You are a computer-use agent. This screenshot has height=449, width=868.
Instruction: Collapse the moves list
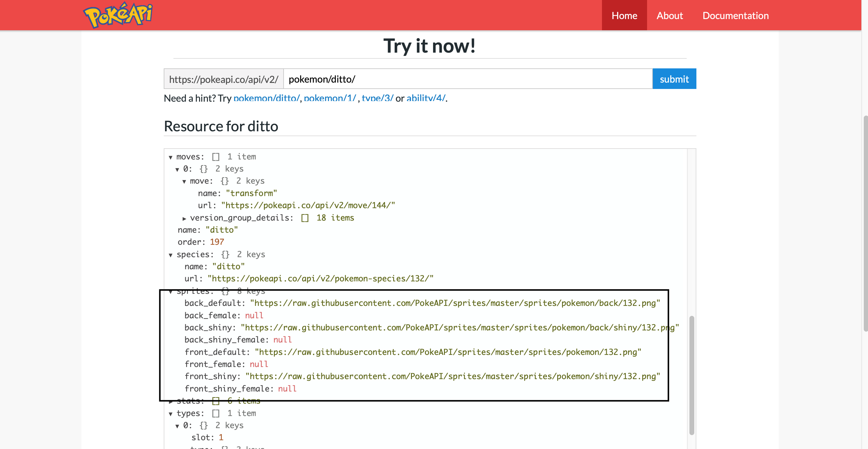coord(171,157)
